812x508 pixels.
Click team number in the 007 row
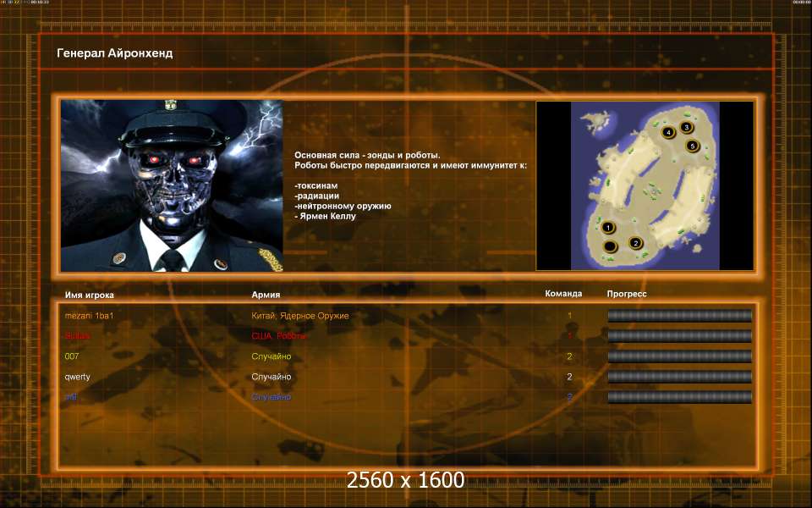pyautogui.click(x=569, y=356)
